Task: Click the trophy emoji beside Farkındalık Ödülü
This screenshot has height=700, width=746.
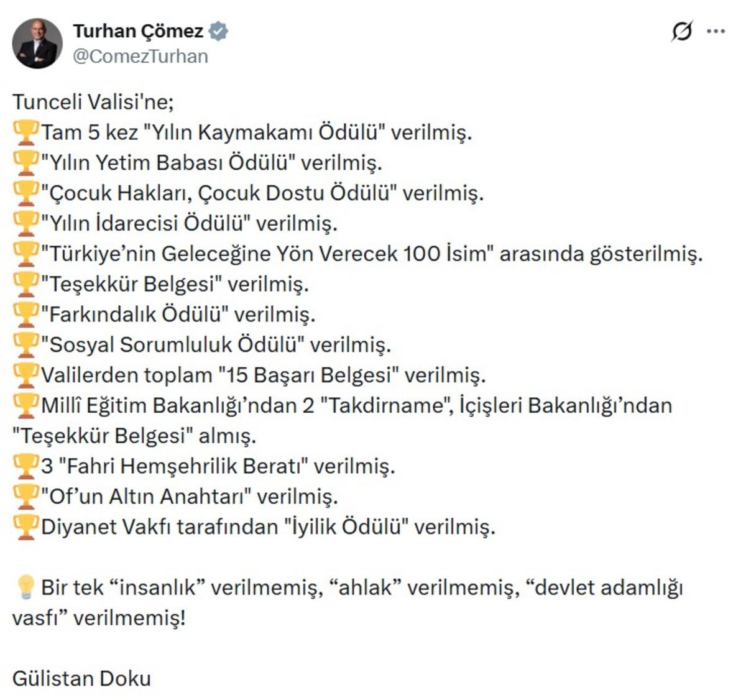Action: click(x=26, y=313)
